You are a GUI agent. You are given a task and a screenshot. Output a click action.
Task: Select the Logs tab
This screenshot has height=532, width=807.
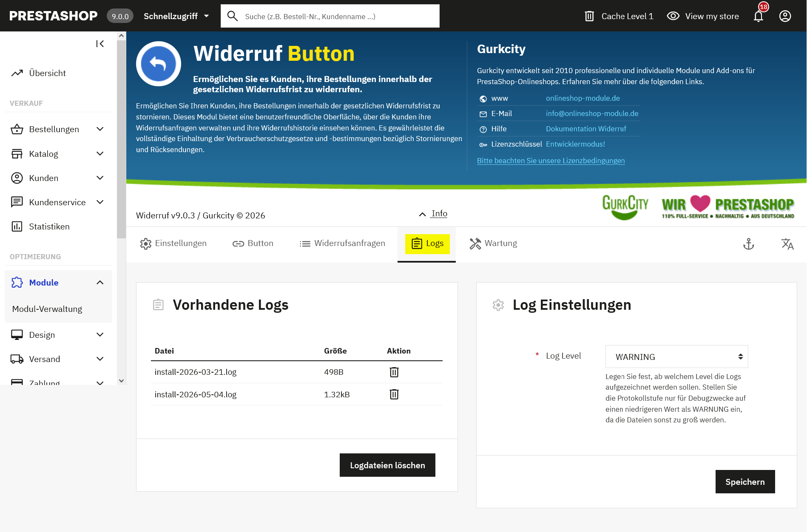pos(427,243)
